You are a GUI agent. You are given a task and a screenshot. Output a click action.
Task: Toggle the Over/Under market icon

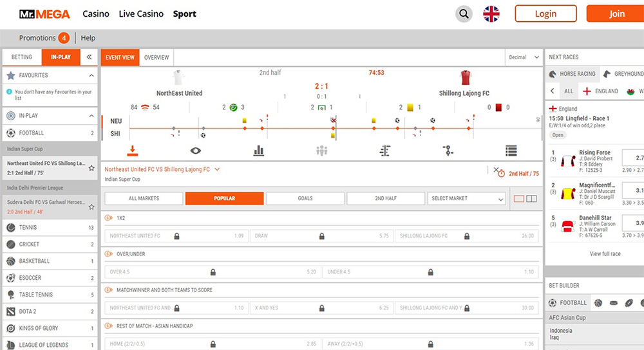(x=108, y=254)
